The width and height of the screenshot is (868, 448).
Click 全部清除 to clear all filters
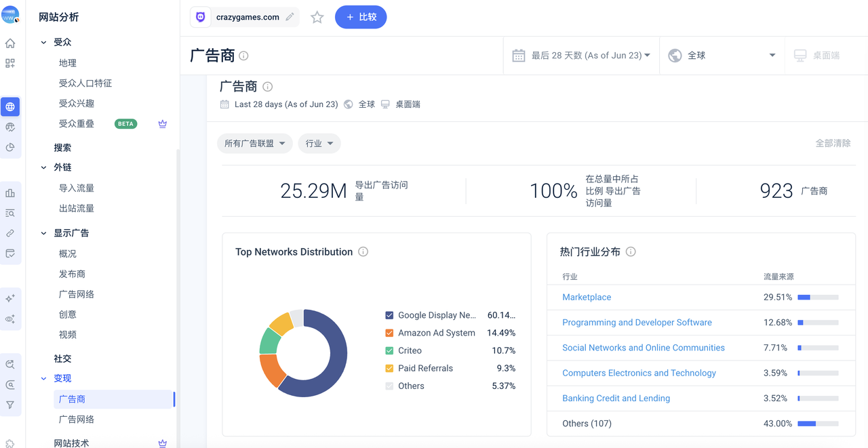coord(832,144)
